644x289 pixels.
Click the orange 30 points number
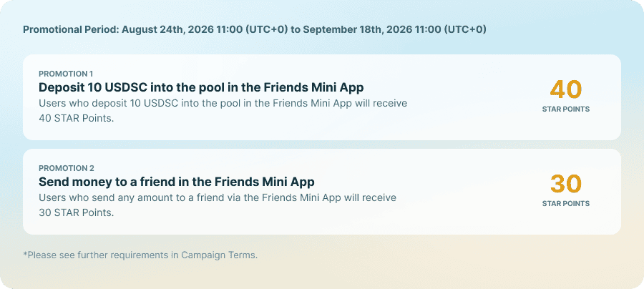pos(566,185)
